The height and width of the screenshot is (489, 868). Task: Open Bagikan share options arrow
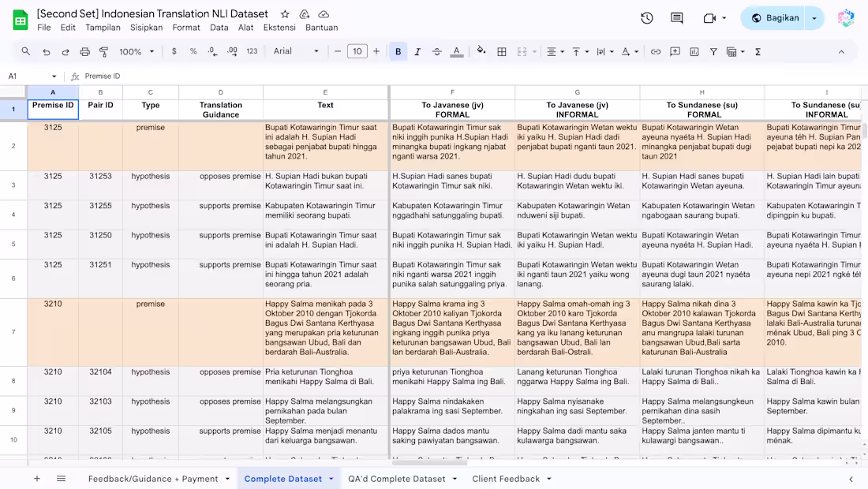pyautogui.click(x=814, y=18)
